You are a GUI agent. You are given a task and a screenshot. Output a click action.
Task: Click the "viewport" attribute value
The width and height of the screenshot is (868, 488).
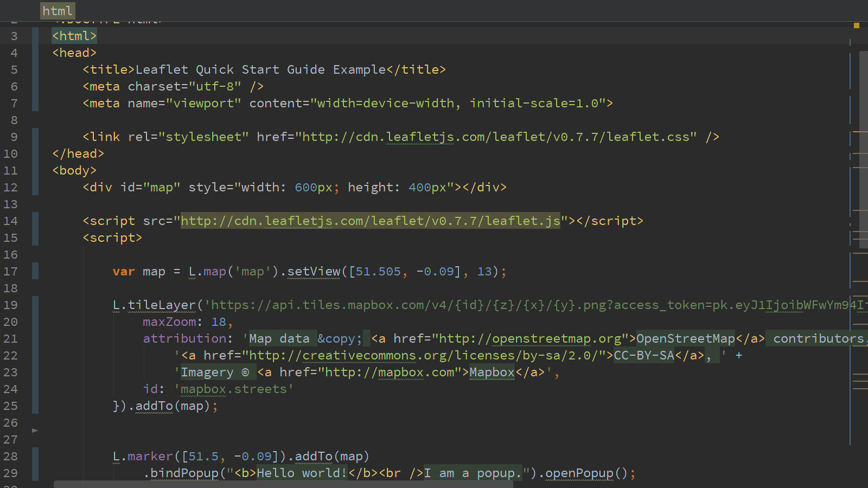click(203, 103)
